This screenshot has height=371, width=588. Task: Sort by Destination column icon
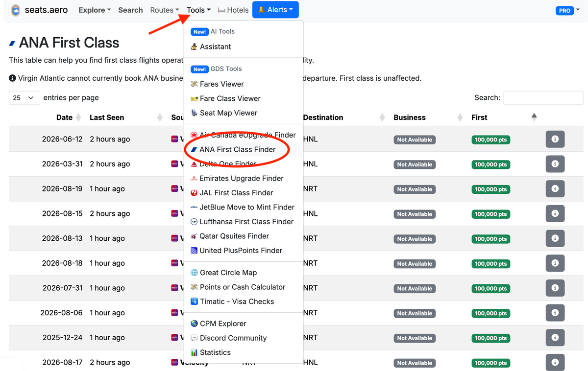coord(383,117)
